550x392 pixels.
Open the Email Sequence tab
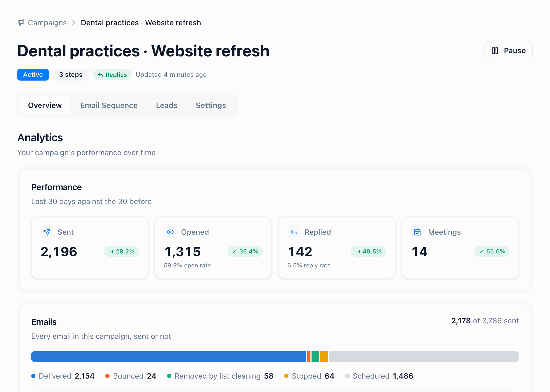click(x=109, y=105)
